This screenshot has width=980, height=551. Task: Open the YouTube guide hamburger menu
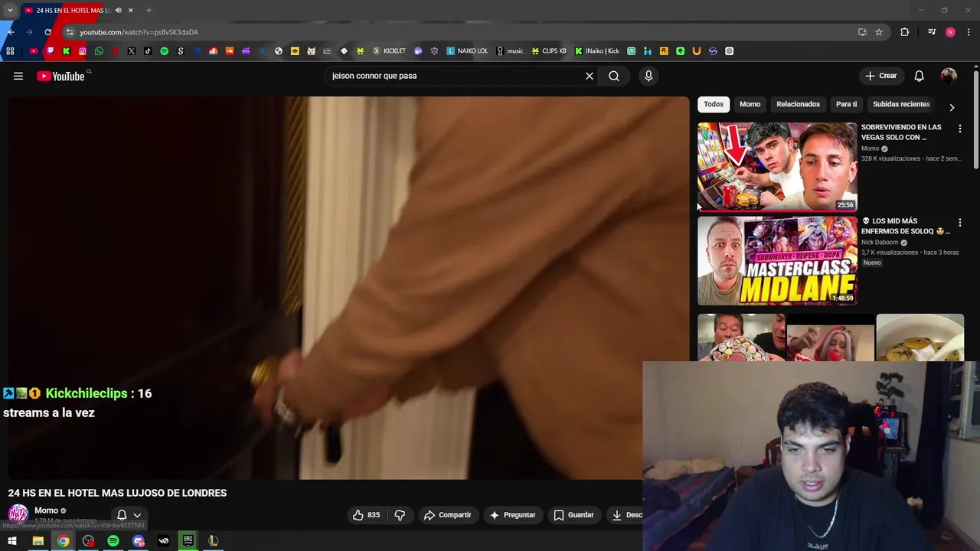[18, 76]
